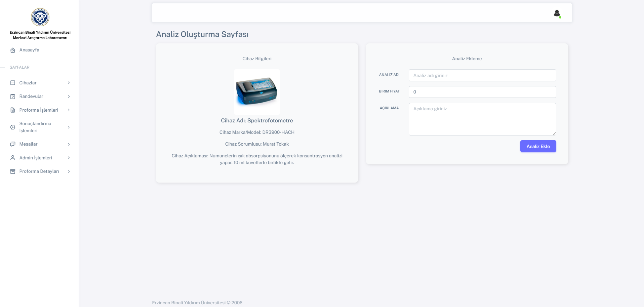Click the Cihazlar sidebar icon
Viewport: 644px width, 307px height.
[13, 83]
